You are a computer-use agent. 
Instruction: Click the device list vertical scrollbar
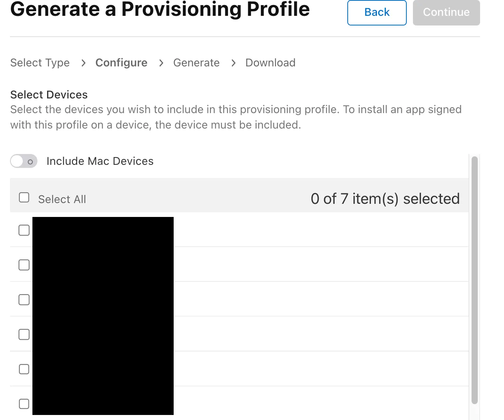[474, 280]
